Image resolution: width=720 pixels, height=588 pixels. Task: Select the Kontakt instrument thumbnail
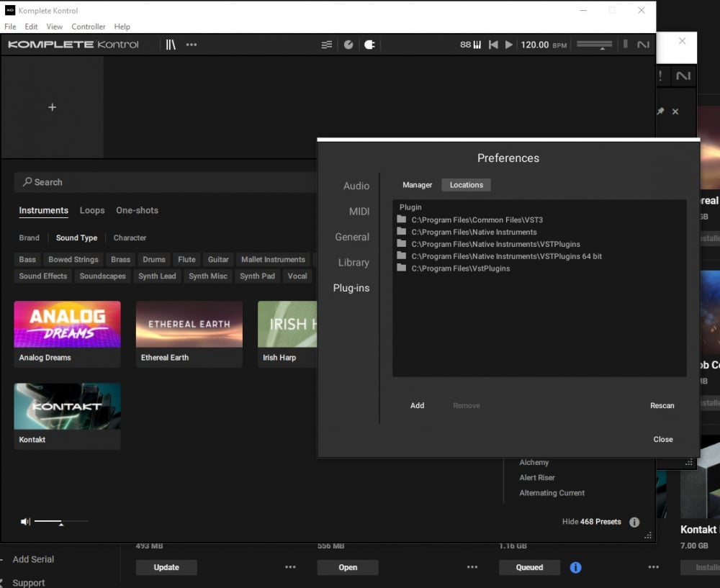tap(68, 416)
